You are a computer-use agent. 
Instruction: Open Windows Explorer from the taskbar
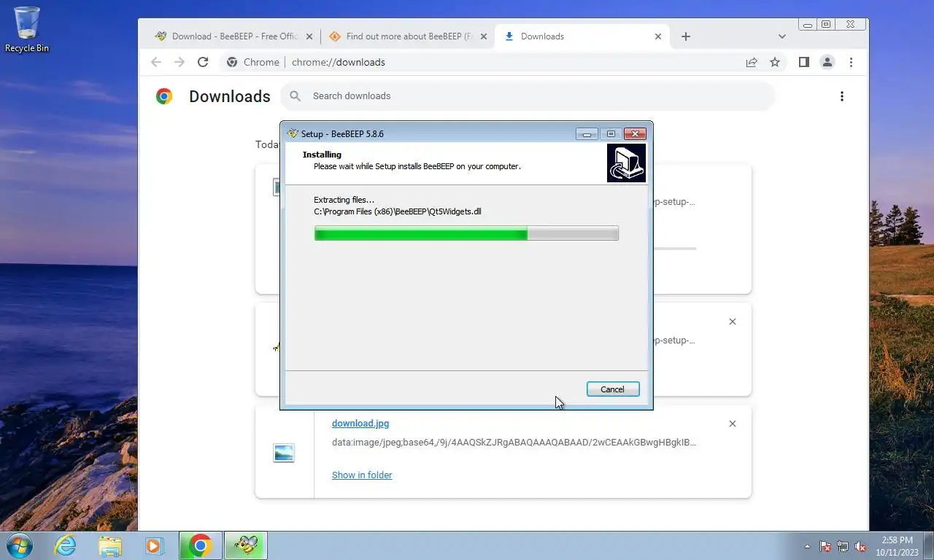tap(110, 545)
